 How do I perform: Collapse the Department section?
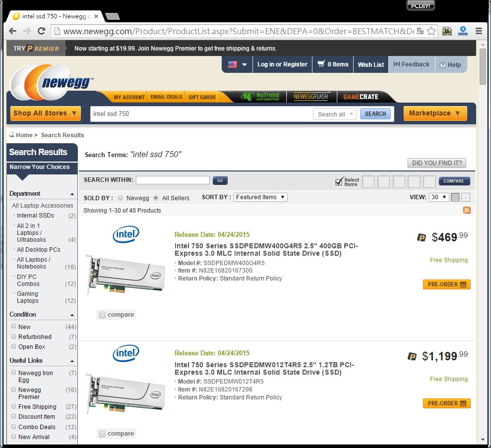tap(72, 194)
